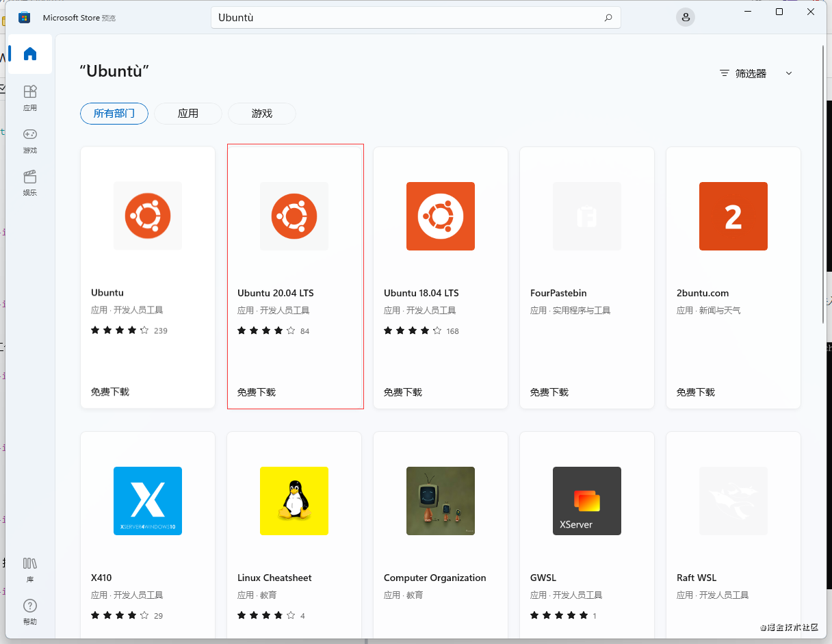Click the Ubuntu card star rating 239

129,331
